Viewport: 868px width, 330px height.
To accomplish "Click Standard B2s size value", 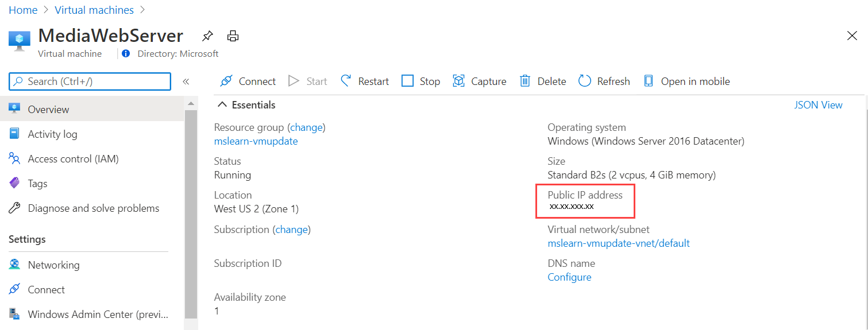I will point(631,175).
